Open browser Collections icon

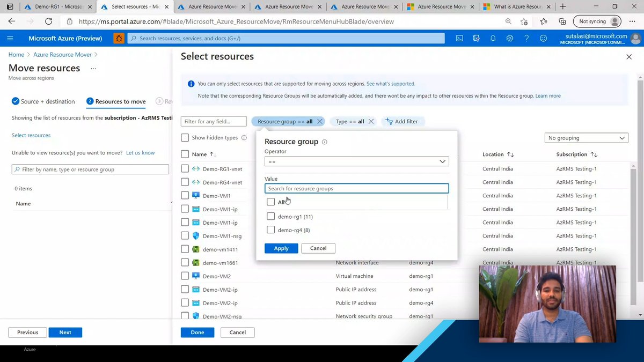click(x=562, y=21)
